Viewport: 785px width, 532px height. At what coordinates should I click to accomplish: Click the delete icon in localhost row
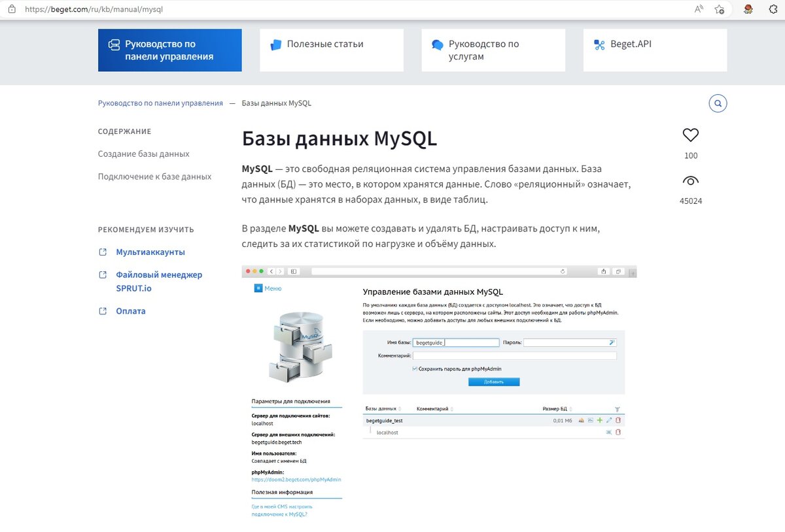(x=618, y=432)
